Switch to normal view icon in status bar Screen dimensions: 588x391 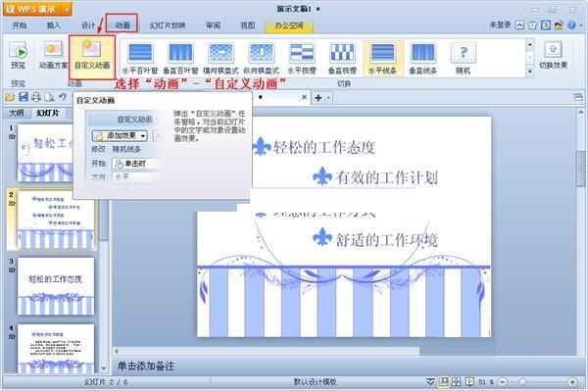pos(443,382)
